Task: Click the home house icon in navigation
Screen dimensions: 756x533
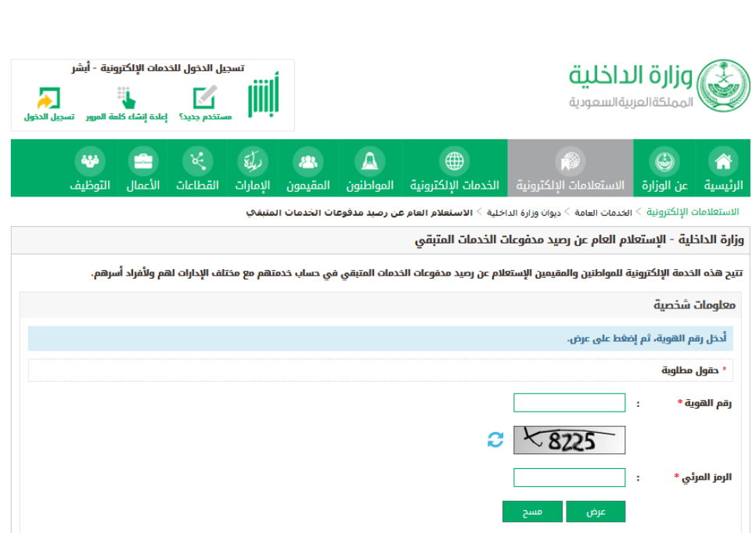Action: coord(723,161)
